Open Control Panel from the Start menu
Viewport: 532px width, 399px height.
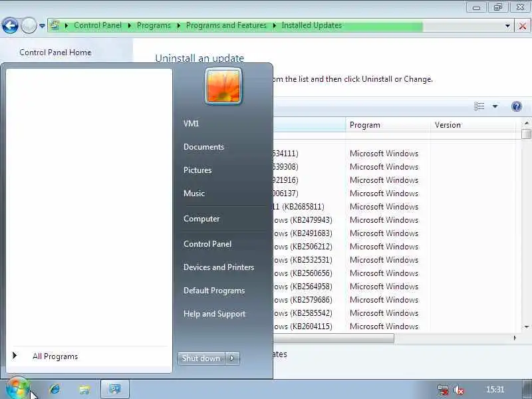tap(207, 244)
